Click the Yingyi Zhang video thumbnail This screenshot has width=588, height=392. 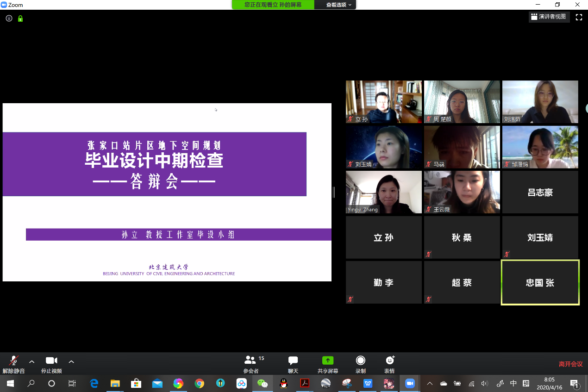point(384,192)
